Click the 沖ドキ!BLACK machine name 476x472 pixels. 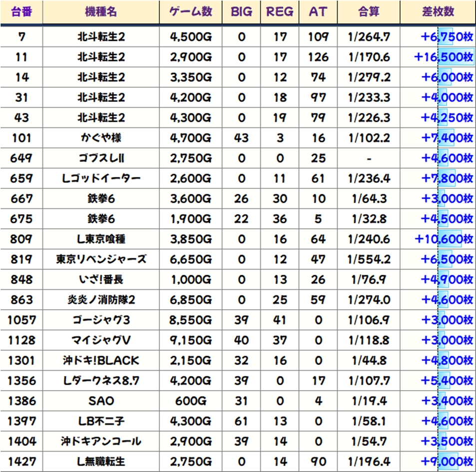101,360
